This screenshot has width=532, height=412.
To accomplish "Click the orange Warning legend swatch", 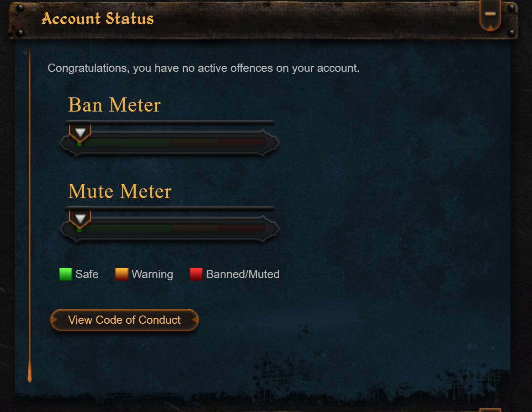I will tap(122, 274).
